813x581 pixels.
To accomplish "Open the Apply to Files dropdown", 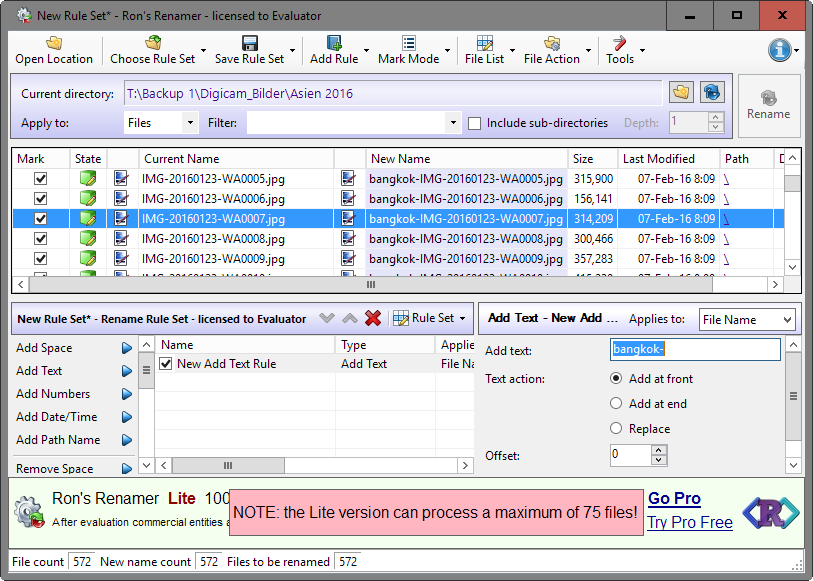I will [x=190, y=123].
